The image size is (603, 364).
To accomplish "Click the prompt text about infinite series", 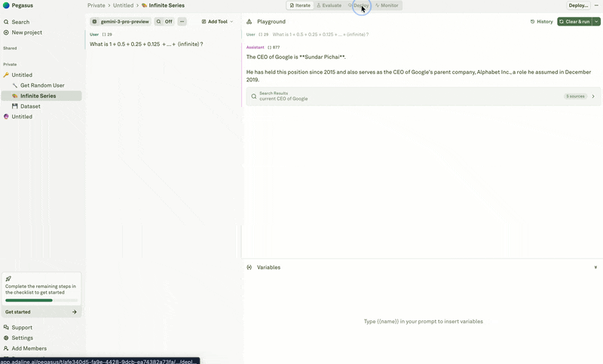I will 146,44.
